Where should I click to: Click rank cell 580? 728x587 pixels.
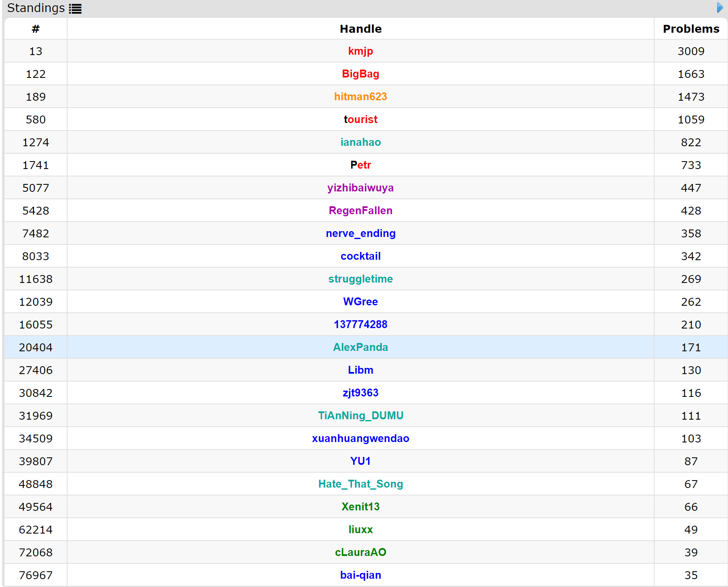(x=36, y=120)
